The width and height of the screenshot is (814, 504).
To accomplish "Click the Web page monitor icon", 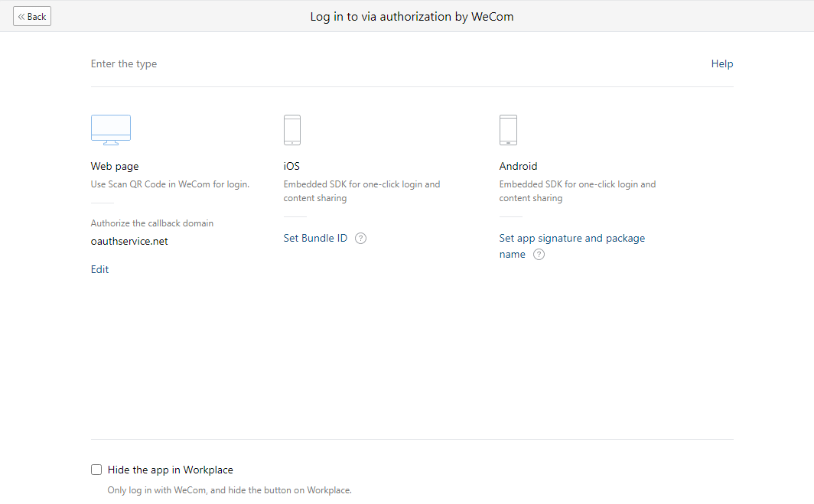I will [x=111, y=130].
